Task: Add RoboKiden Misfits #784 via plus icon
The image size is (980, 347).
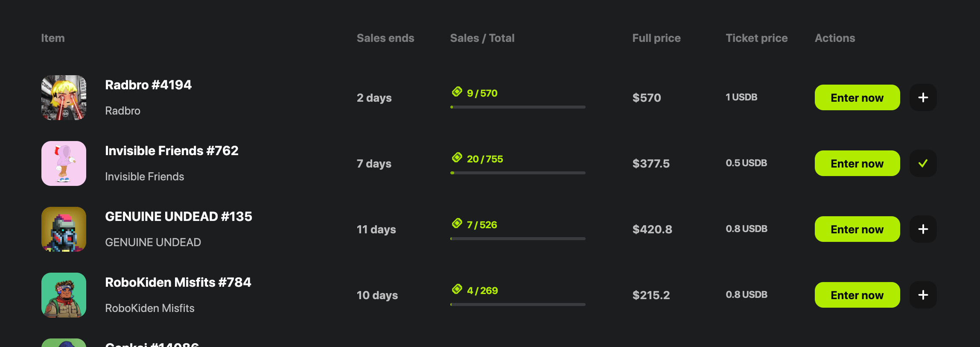Action: [x=923, y=295]
